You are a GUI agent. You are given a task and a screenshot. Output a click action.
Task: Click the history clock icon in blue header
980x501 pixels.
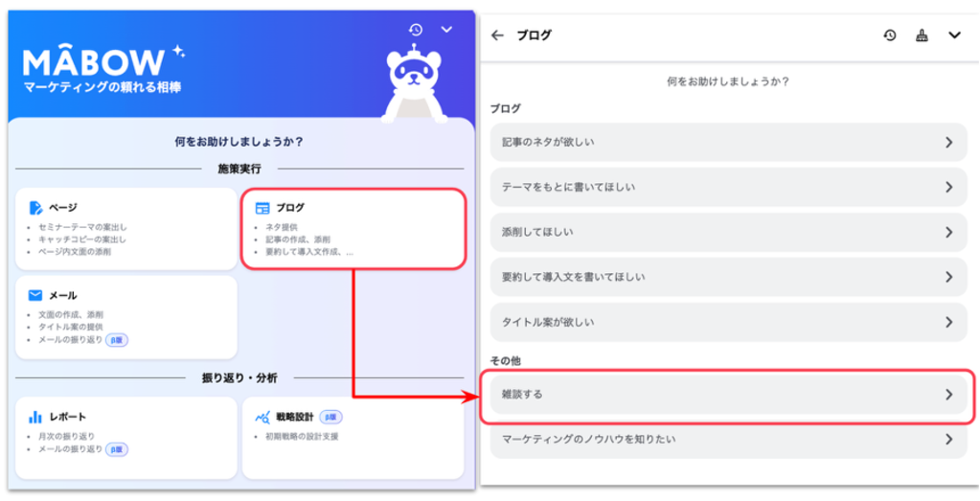[415, 30]
